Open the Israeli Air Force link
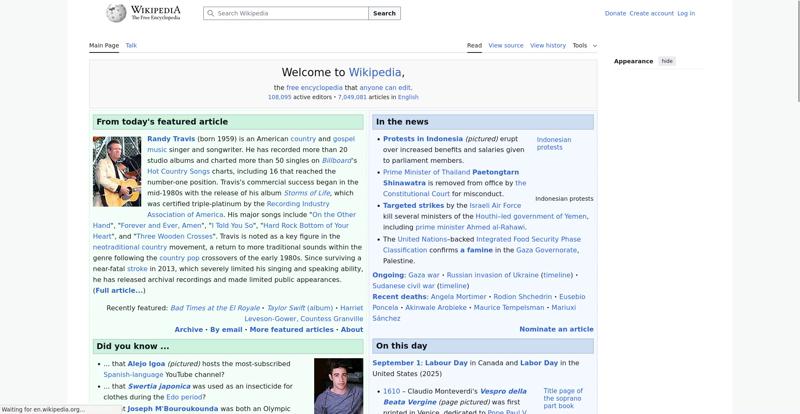The image size is (800, 414). tap(495, 205)
